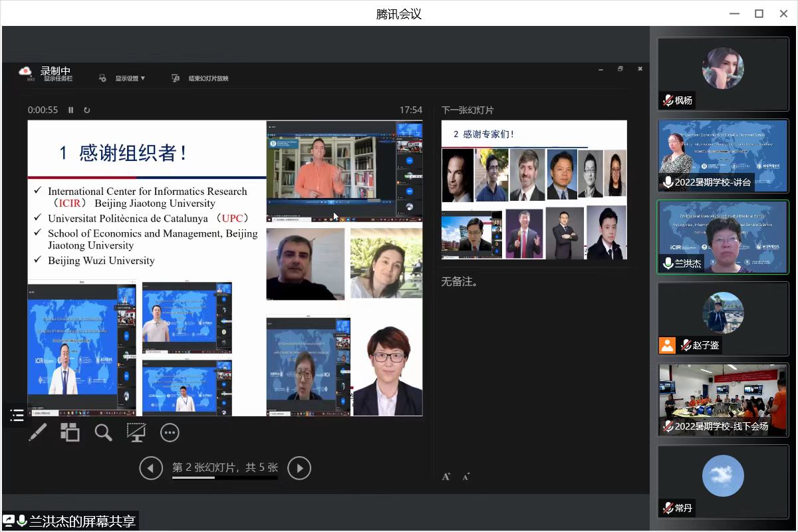The image size is (798, 532).
Task: Pause the presenter view timer
Action: click(x=71, y=110)
